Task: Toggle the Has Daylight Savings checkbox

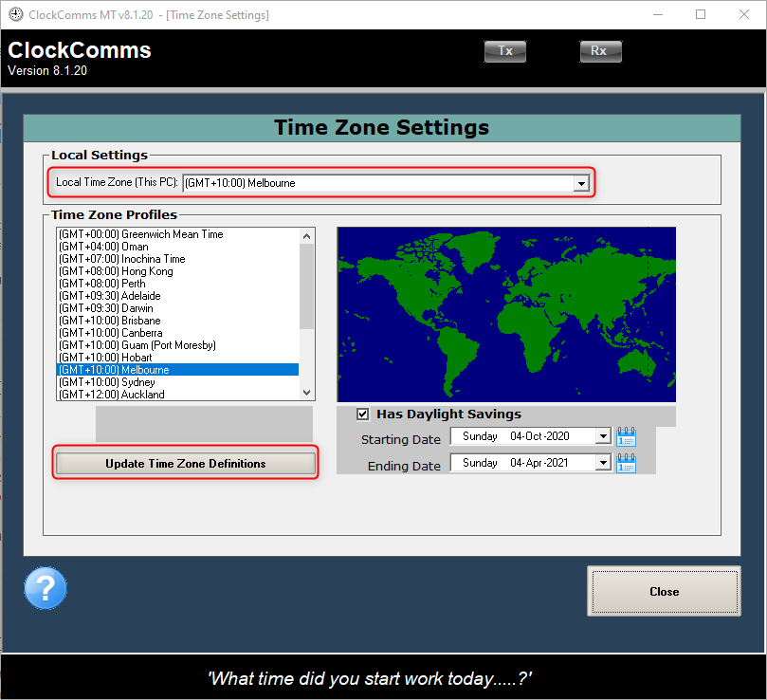Action: pos(362,414)
